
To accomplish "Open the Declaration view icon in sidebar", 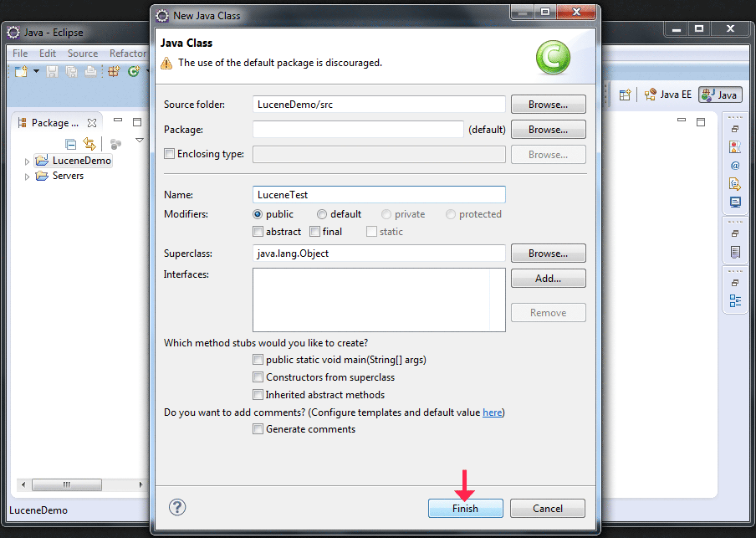I will pos(735,184).
